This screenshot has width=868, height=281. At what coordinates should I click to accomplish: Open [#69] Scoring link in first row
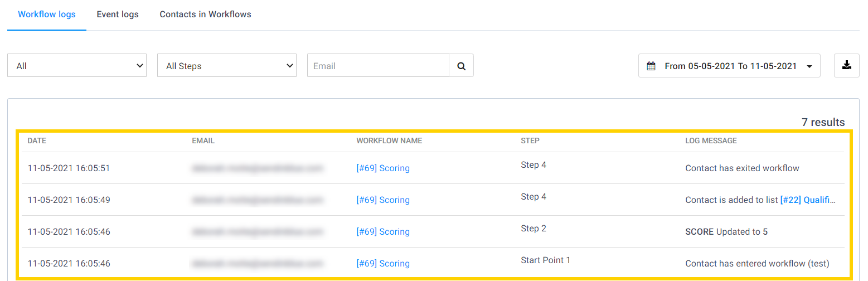point(383,168)
